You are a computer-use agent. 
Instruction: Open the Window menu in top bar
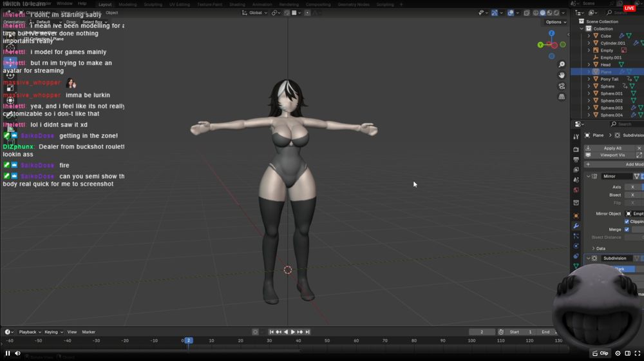tap(64, 3)
